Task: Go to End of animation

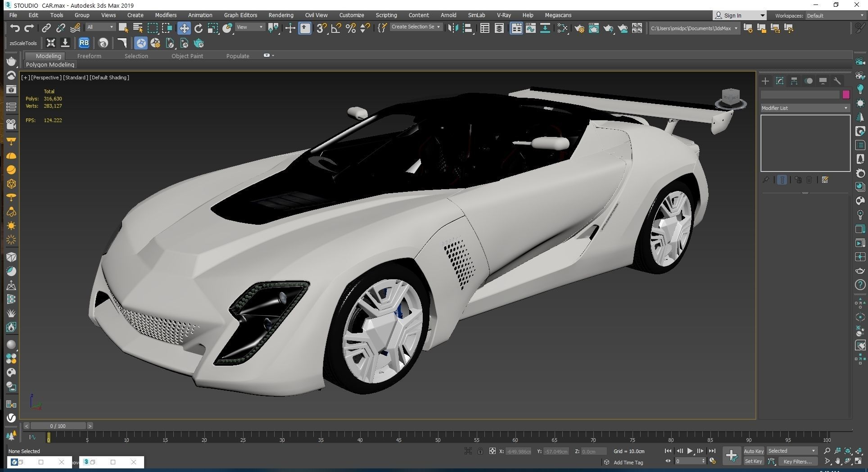Action: pos(712,451)
